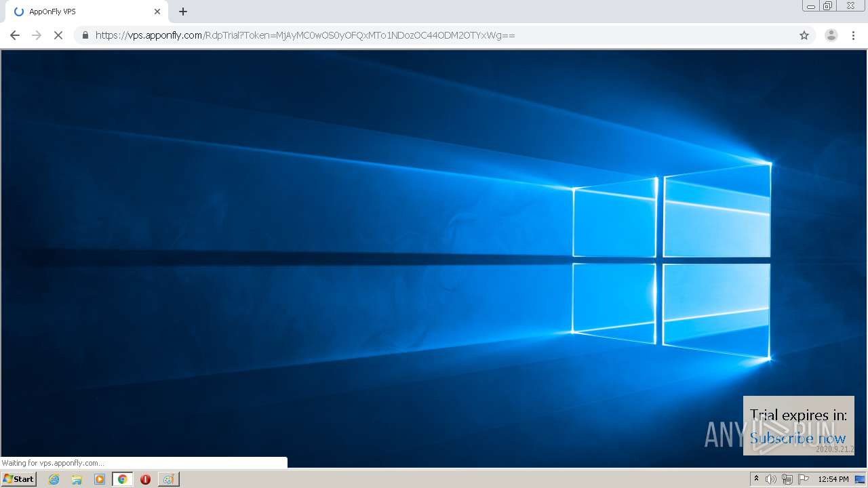
Task: Open a new tab with the plus button
Action: [183, 12]
